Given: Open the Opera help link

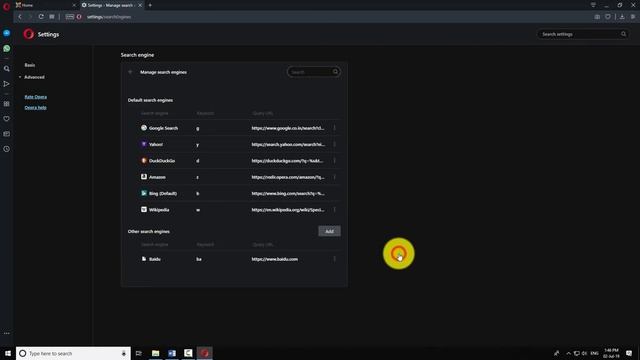Looking at the screenshot, I should [36, 108].
